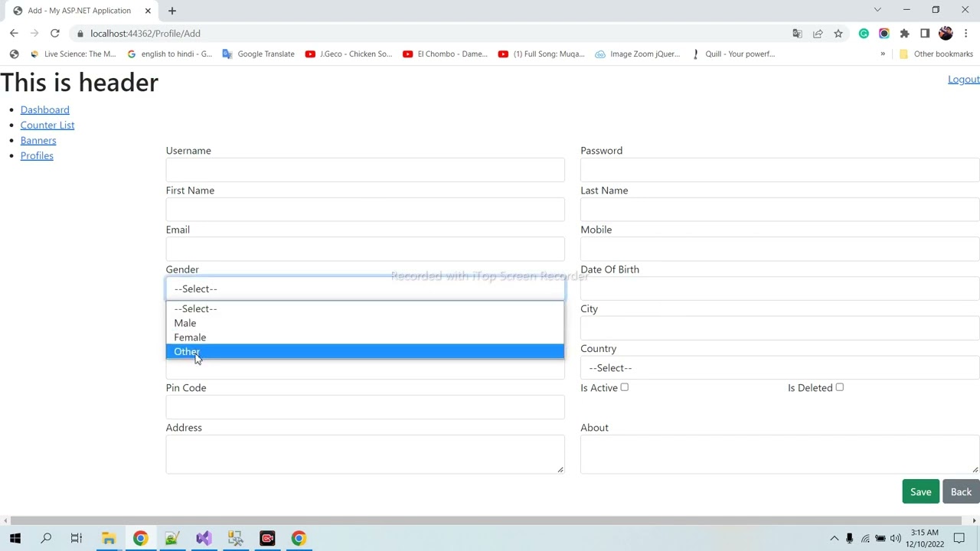The height and width of the screenshot is (551, 980).
Task: Open the notifications center icon
Action: point(959,539)
